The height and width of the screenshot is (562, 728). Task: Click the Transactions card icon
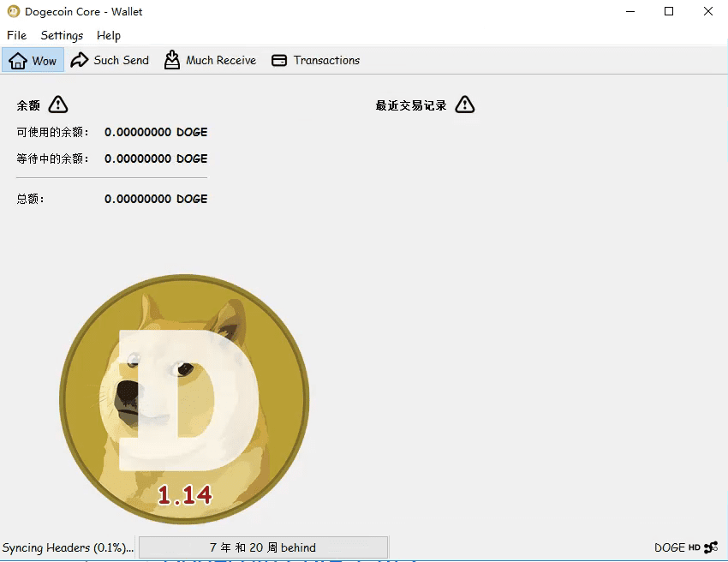[x=279, y=60]
